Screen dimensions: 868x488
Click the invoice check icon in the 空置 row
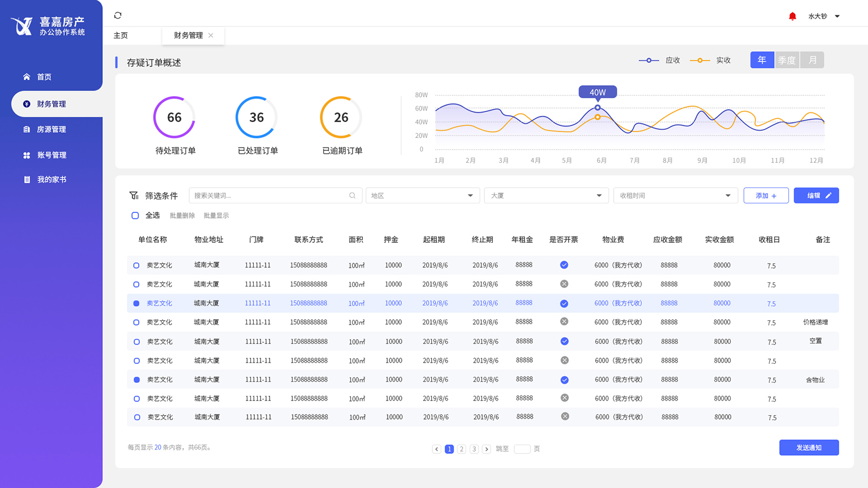[565, 341]
